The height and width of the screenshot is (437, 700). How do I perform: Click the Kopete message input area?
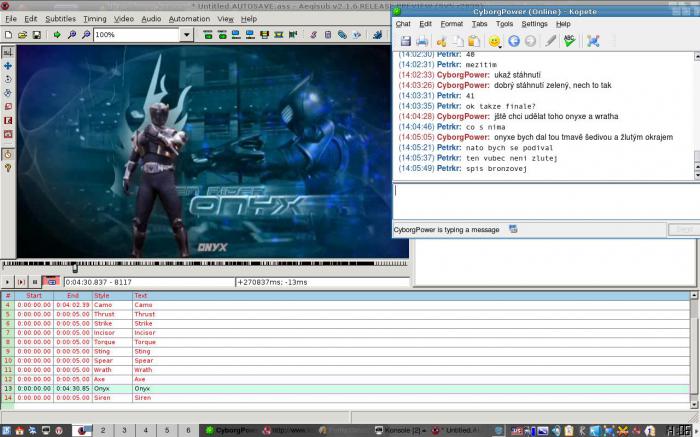545,201
